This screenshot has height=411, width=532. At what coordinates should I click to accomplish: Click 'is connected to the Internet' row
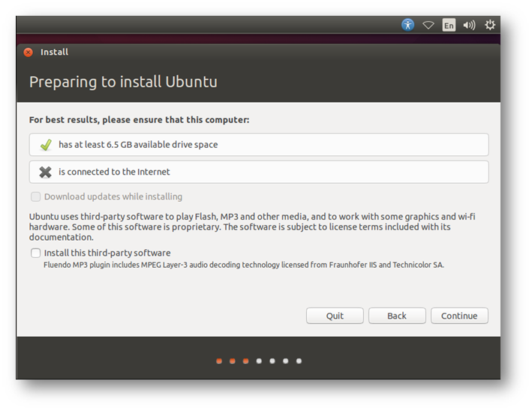(x=259, y=172)
